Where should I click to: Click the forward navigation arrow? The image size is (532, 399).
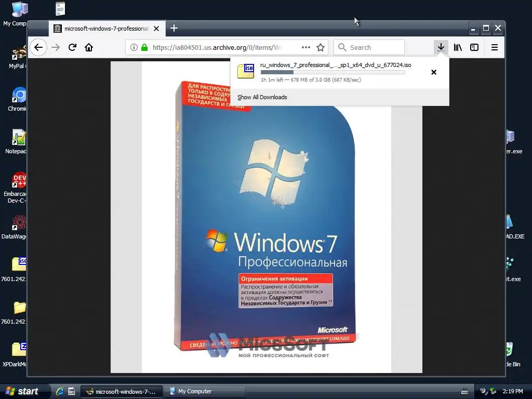56,47
